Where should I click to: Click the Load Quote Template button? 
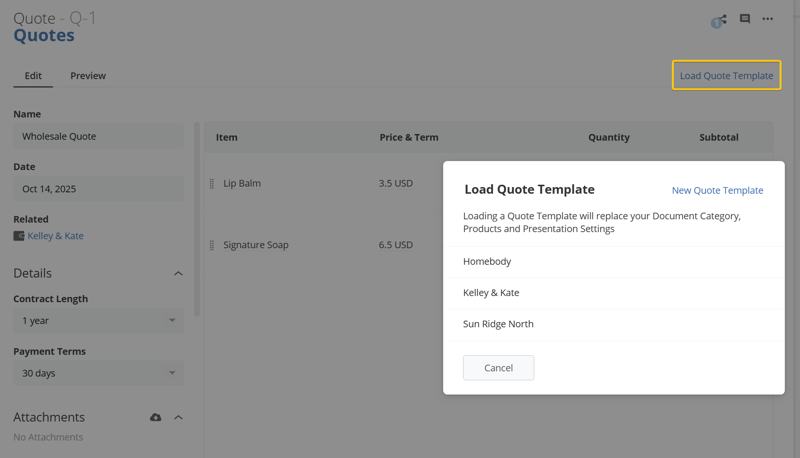point(726,76)
